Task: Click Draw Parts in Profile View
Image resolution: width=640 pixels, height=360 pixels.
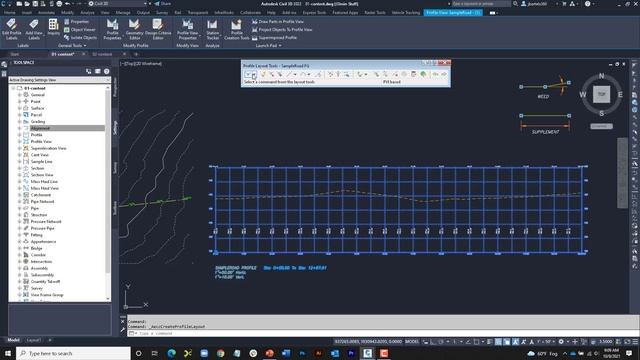Action: (x=278, y=21)
